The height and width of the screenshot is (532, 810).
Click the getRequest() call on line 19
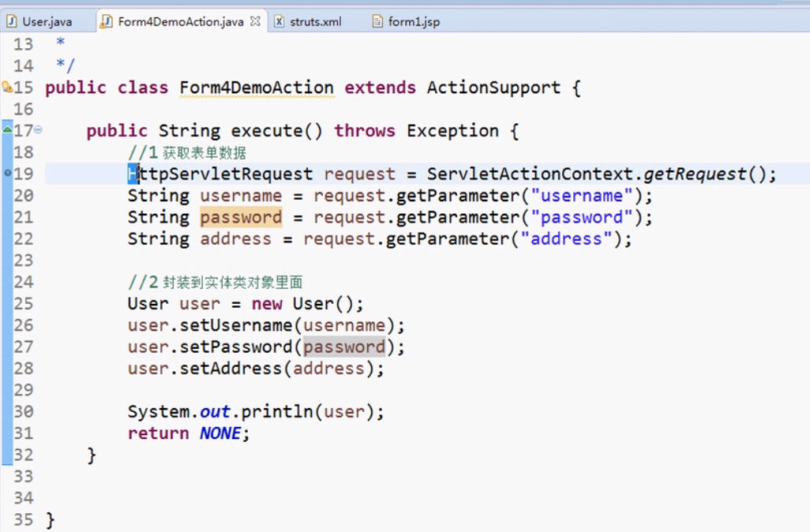(705, 174)
